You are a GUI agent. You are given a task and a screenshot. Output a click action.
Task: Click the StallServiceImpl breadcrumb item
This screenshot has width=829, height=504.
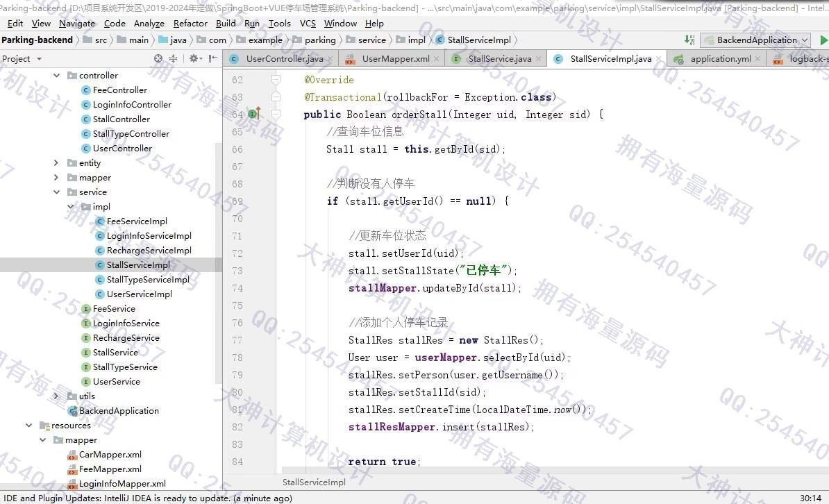[474, 40]
